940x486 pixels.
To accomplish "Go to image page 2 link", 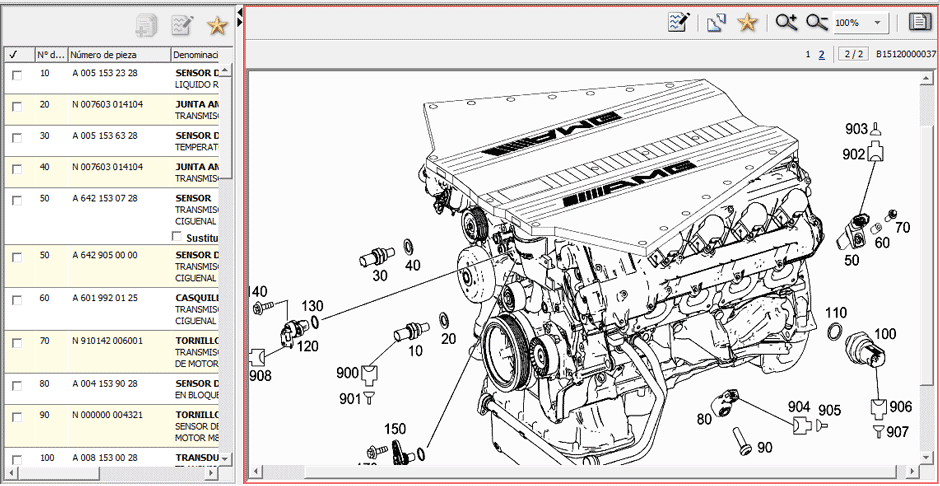I will pyautogui.click(x=822, y=54).
